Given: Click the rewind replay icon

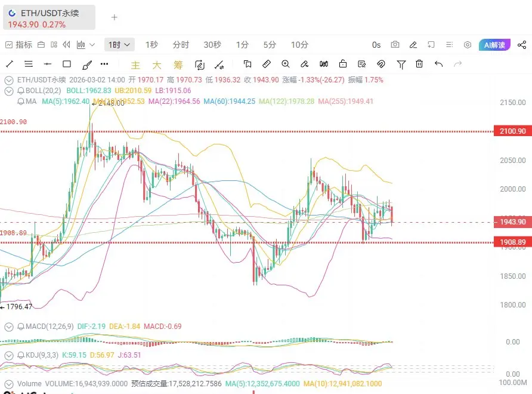Looking at the screenshot, I should [x=67, y=45].
